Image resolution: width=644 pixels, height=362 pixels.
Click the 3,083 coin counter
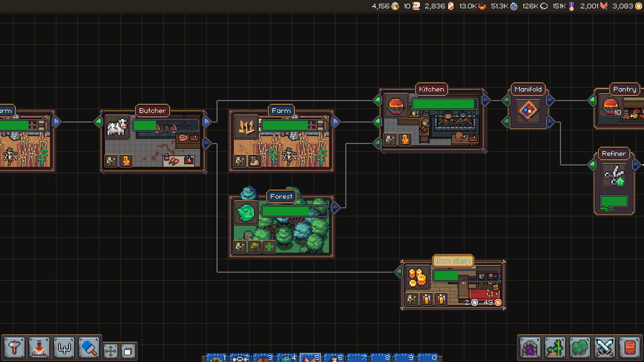pos(627,6)
